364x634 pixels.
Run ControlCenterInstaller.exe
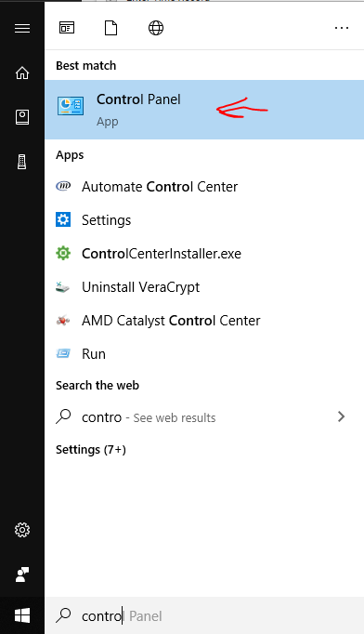(x=204, y=254)
